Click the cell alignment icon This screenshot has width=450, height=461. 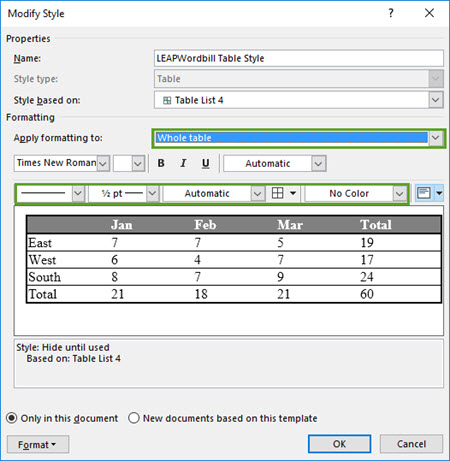click(424, 193)
